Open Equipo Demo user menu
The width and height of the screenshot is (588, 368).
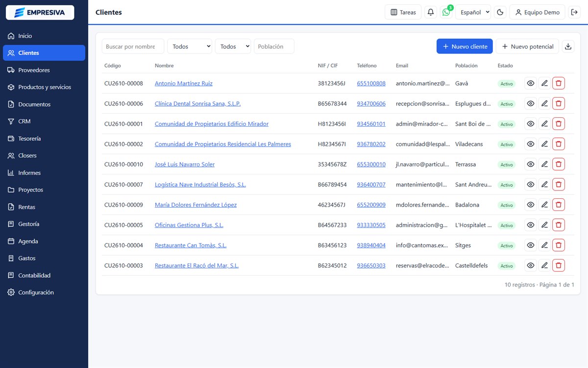[537, 12]
